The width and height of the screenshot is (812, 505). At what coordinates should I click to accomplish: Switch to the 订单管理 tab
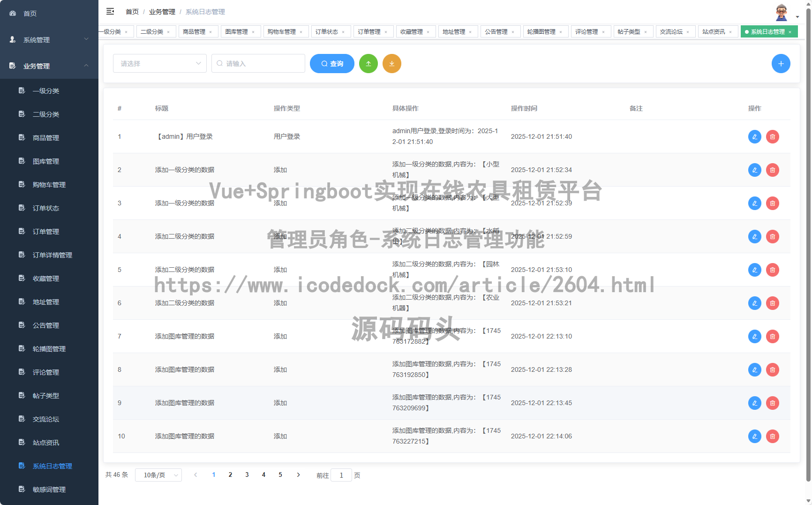coord(370,31)
